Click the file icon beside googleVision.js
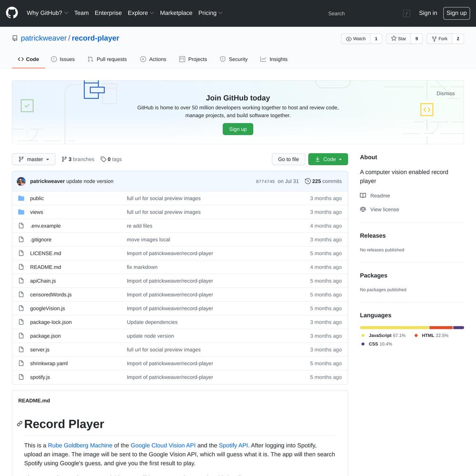476x476 pixels. tap(21, 308)
